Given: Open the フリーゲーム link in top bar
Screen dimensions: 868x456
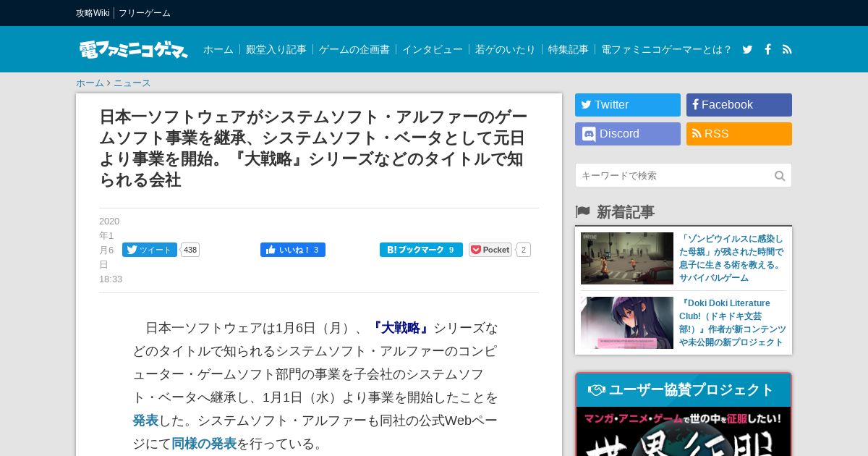Looking at the screenshot, I should (145, 13).
